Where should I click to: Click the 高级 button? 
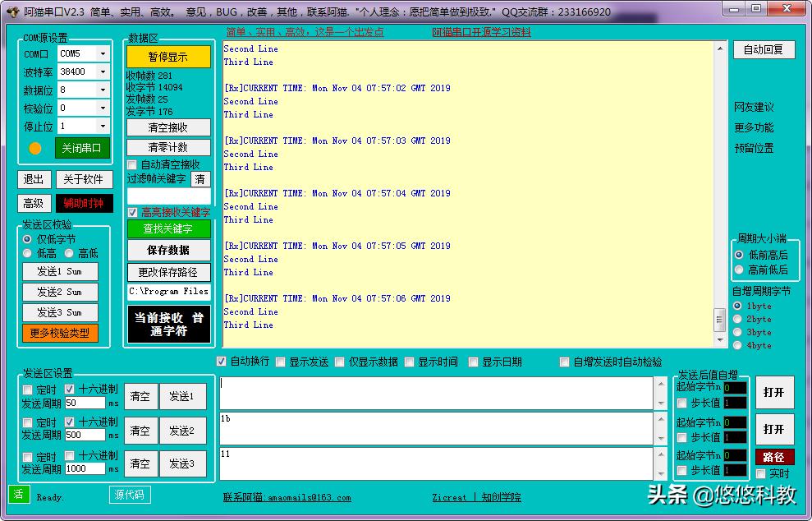pyautogui.click(x=34, y=203)
